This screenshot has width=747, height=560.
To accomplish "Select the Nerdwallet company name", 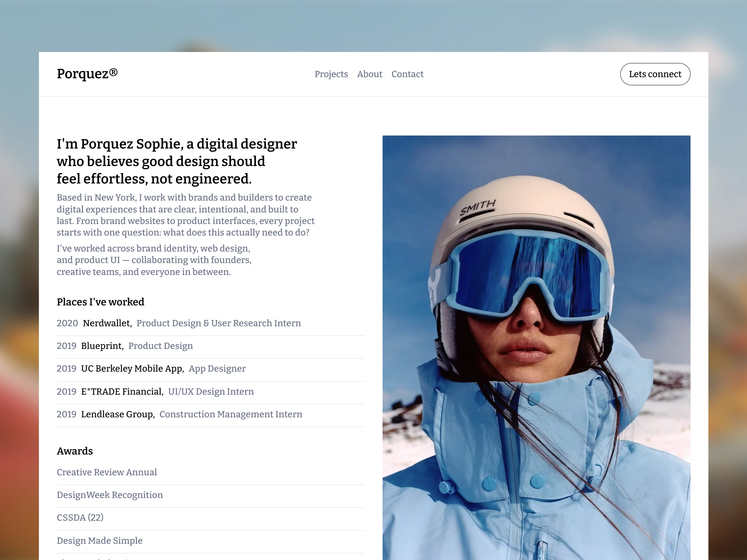I will tap(107, 323).
